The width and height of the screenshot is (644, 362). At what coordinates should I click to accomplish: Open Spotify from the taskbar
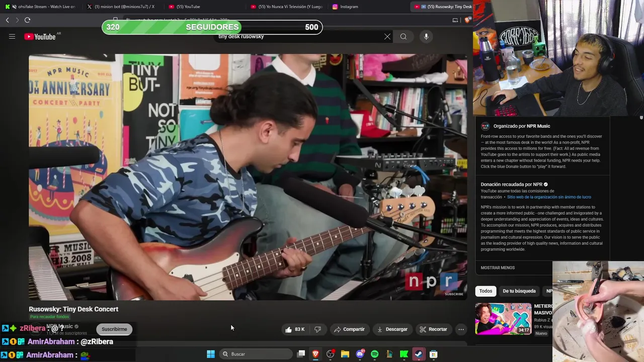click(x=374, y=354)
